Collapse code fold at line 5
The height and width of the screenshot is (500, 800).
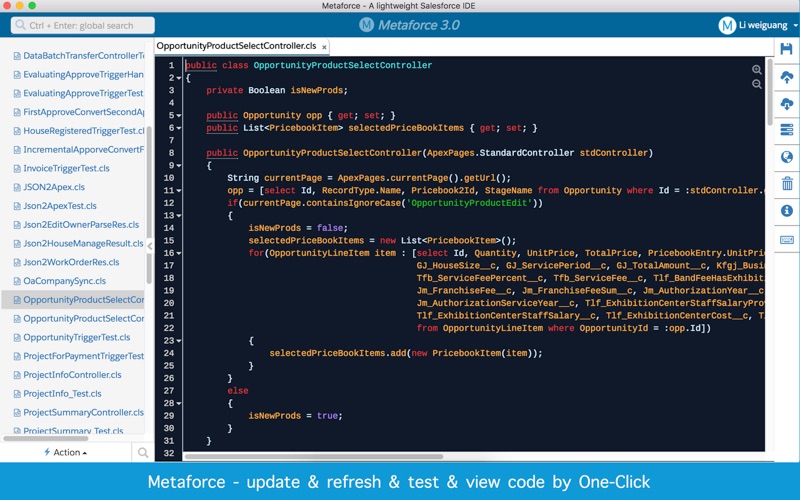click(x=179, y=116)
